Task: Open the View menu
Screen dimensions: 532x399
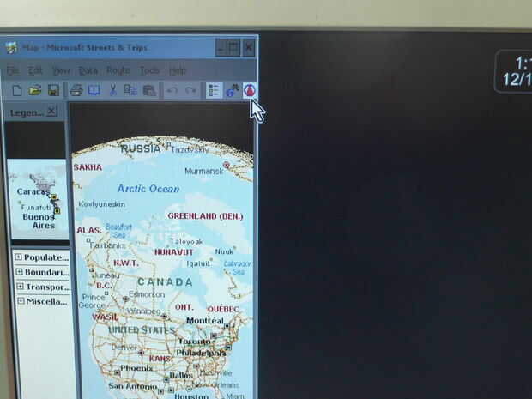Action: 61,70
